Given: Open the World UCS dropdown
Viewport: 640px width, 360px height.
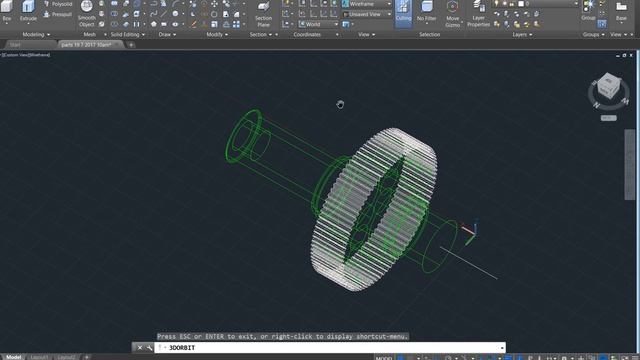Looking at the screenshot, I should click(318, 24).
